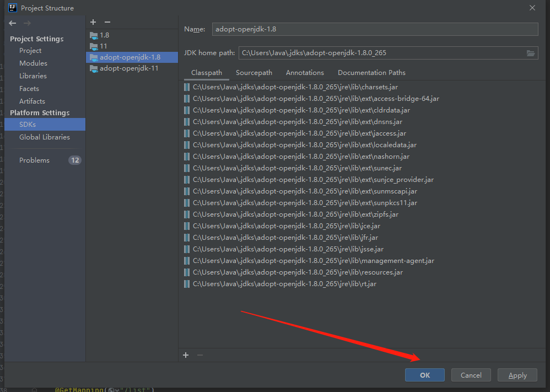Viewport: 550px width, 392px height.
Task: Remove selected SDK using the minus icon
Action: (106, 22)
